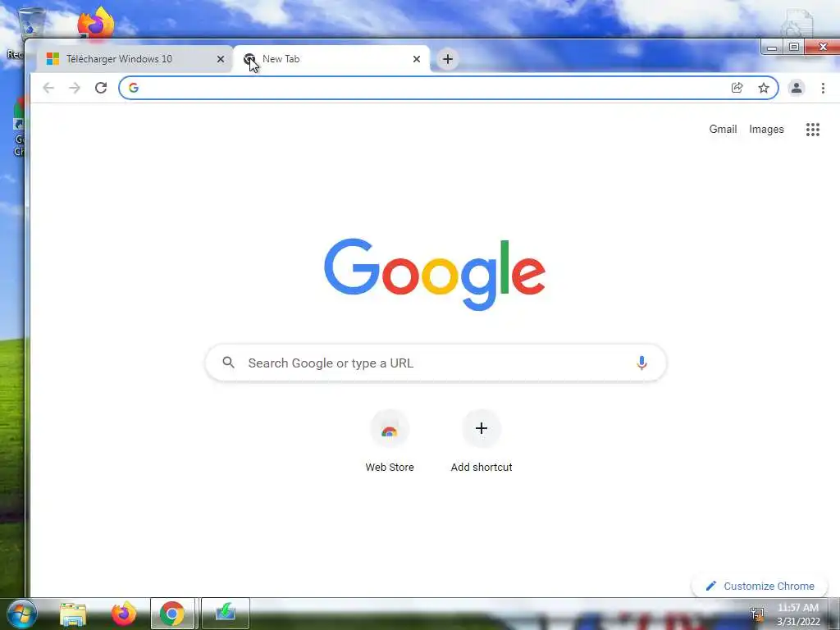Click the Customize Chrome button
Image resolution: width=840 pixels, height=630 pixels.
coord(760,586)
